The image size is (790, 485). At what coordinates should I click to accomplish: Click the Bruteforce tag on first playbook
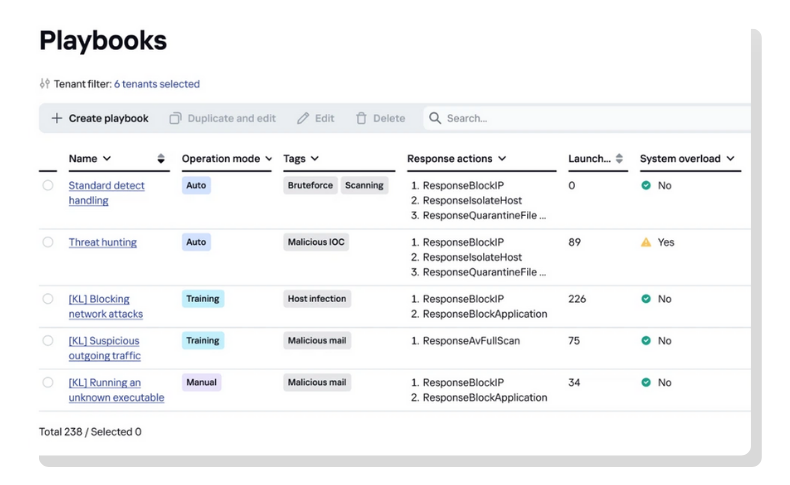pos(310,185)
